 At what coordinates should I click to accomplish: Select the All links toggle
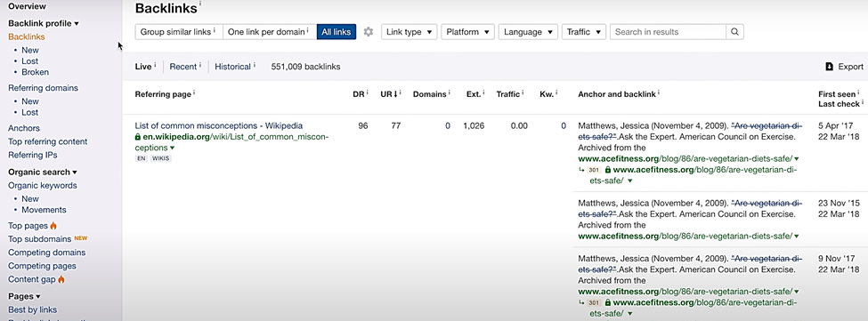coord(336,32)
